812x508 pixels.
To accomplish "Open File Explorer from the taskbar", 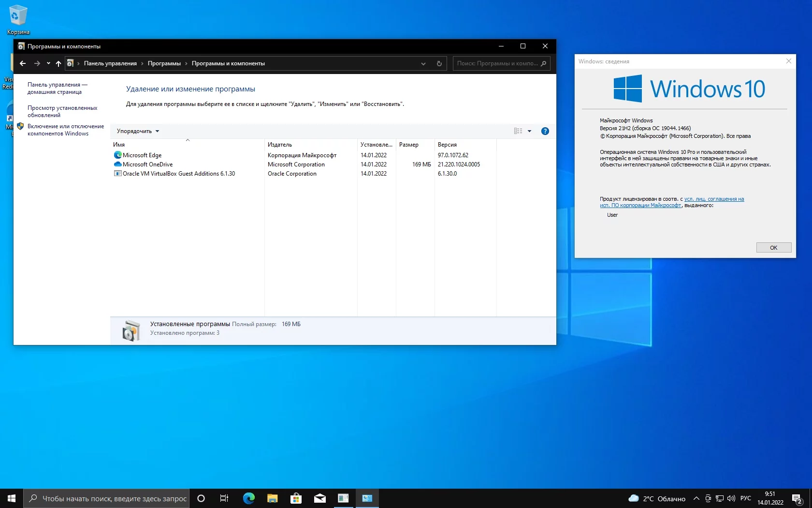I will pos(272,498).
